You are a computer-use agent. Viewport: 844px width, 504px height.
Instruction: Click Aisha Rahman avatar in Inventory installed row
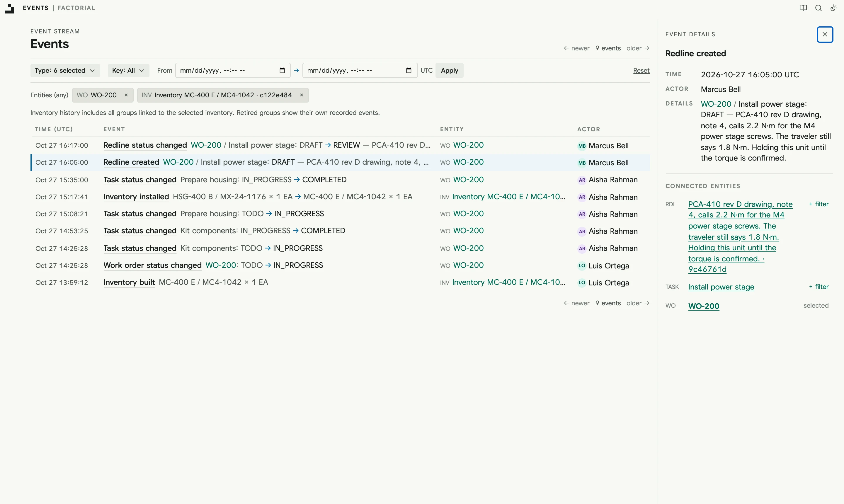(582, 197)
